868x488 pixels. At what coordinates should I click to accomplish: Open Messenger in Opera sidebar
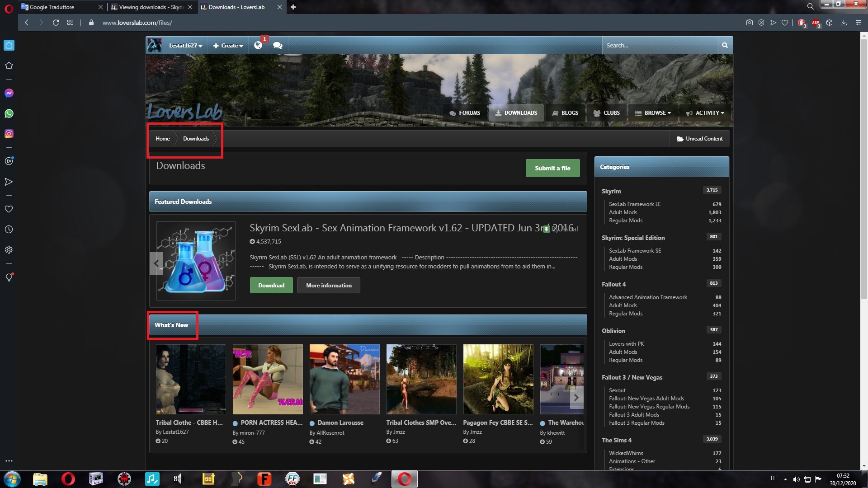(x=9, y=93)
